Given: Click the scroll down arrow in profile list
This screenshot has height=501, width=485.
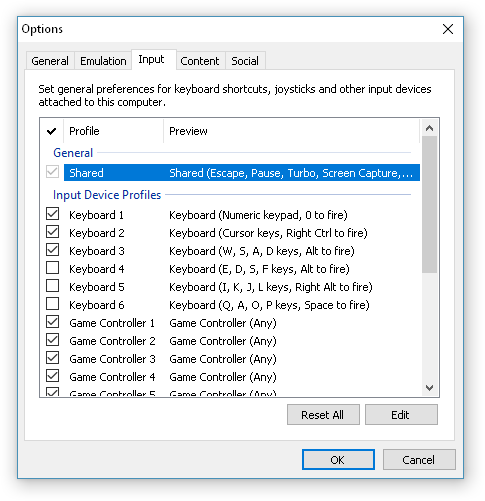Looking at the screenshot, I should click(429, 387).
